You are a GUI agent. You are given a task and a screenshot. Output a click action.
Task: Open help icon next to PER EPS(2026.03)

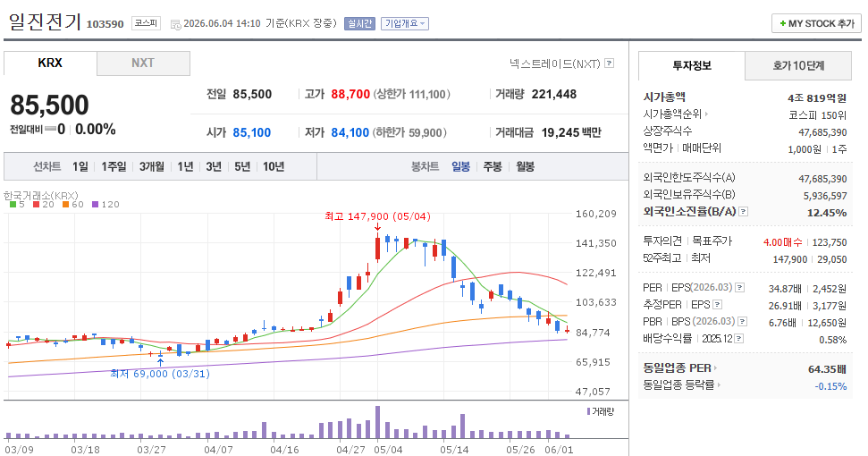point(739,288)
